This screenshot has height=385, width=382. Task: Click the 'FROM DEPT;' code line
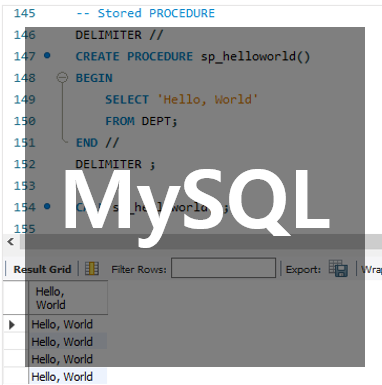tap(141, 121)
